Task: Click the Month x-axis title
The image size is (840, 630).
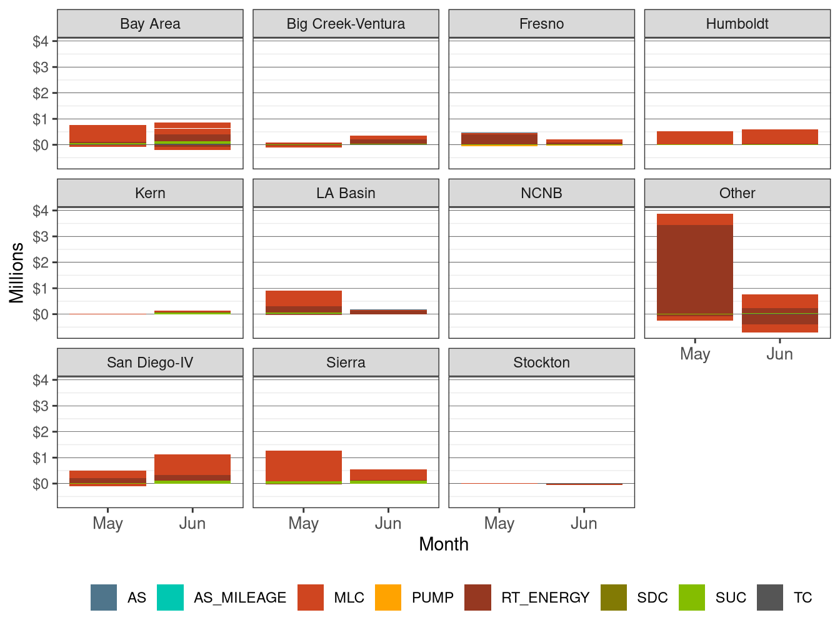Action: (x=444, y=544)
